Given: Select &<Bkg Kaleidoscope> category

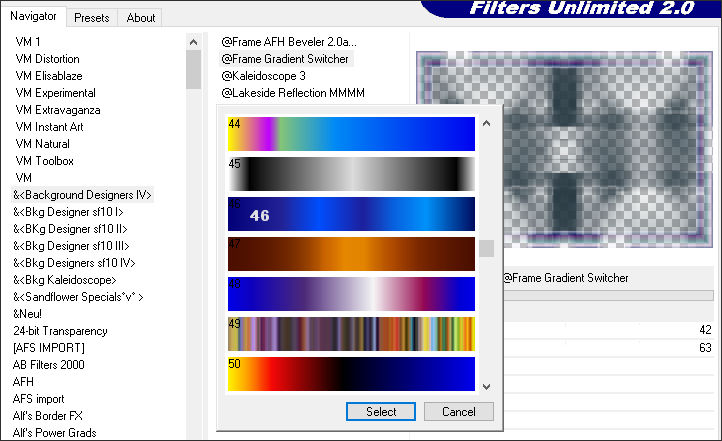Looking at the screenshot, I should tap(64, 280).
